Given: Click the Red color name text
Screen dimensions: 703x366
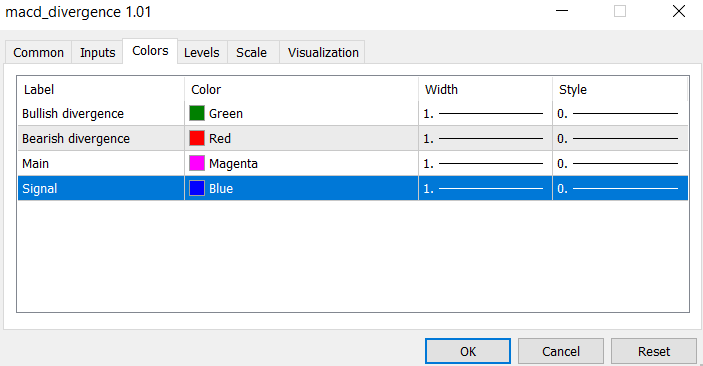Looking at the screenshot, I should [x=220, y=139].
